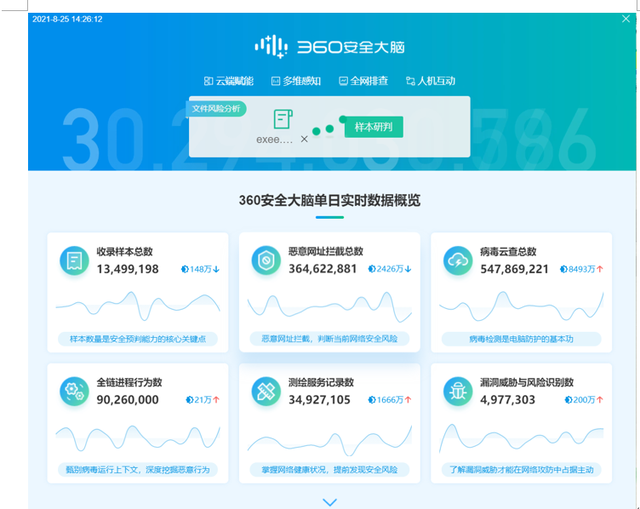640x509 pixels.
Task: Click the 148万 down-trend indicator
Action: (200, 269)
